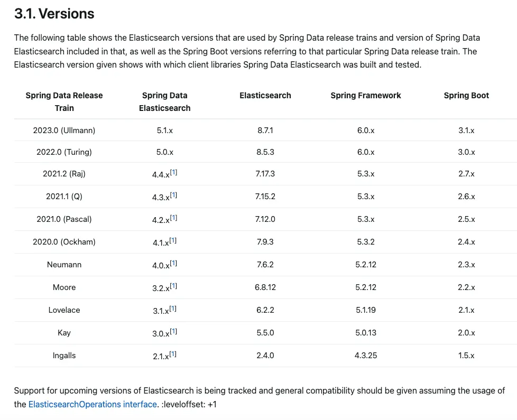Click footnote [1] in the Kay row
The width and height of the screenshot is (517, 420).
coord(173,331)
